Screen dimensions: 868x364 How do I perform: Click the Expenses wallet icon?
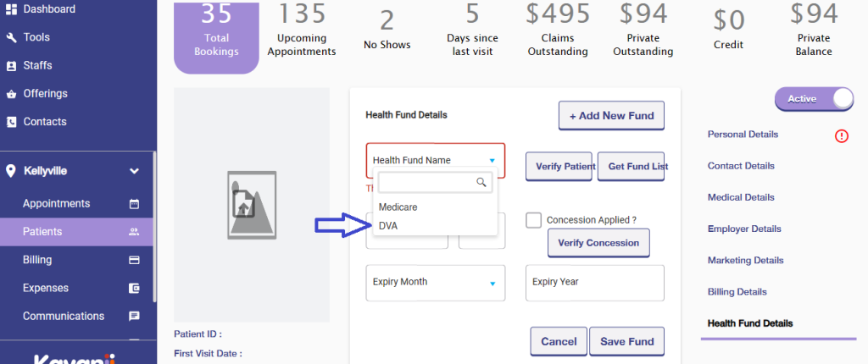pyautogui.click(x=134, y=288)
